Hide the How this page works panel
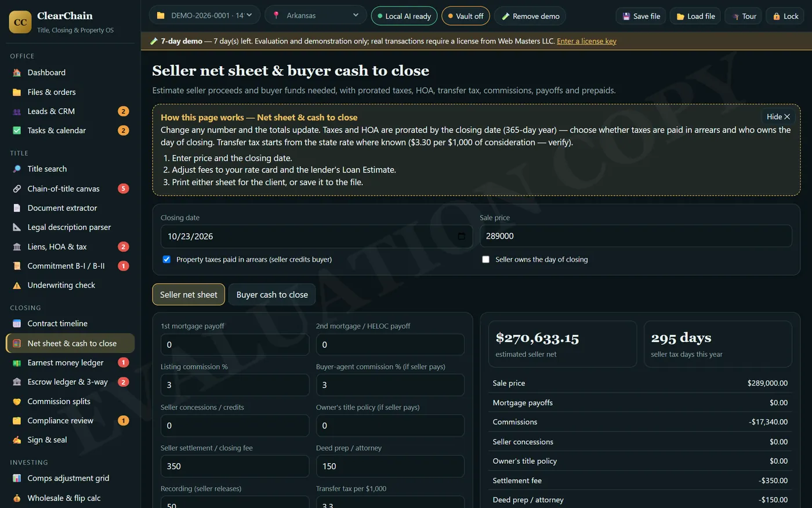This screenshot has width=812, height=508. coord(778,117)
